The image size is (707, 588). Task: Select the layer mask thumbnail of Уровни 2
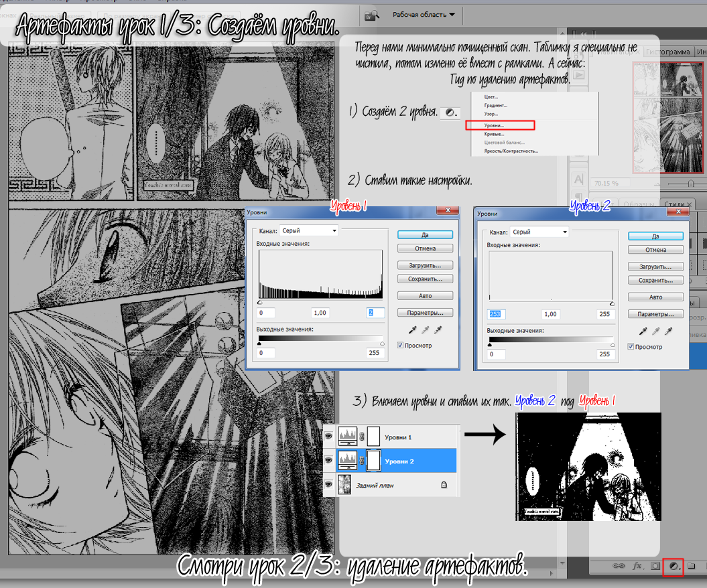pos(374,461)
